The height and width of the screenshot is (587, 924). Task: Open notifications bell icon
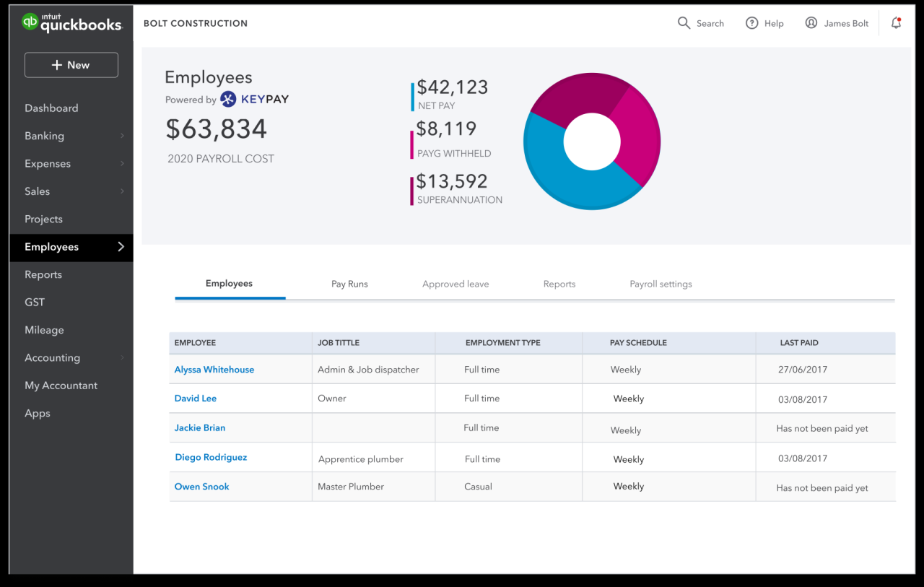click(896, 23)
